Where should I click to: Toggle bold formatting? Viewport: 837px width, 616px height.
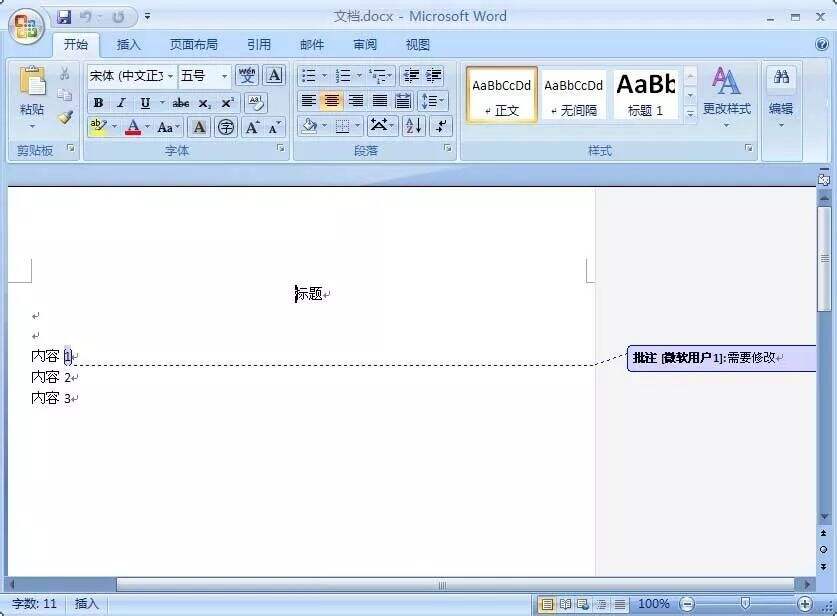99,103
